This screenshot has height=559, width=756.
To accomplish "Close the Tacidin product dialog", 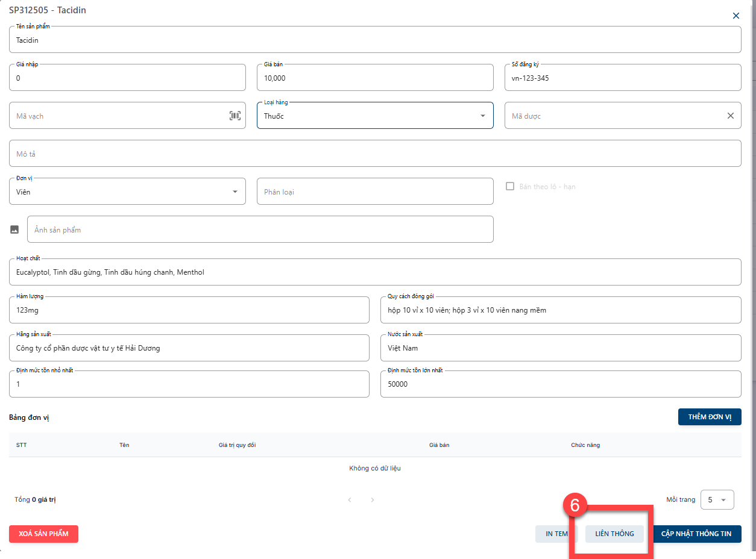I will pyautogui.click(x=736, y=16).
